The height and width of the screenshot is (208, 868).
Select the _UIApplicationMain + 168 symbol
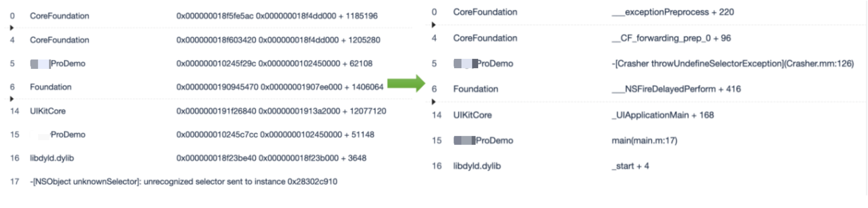(x=663, y=115)
